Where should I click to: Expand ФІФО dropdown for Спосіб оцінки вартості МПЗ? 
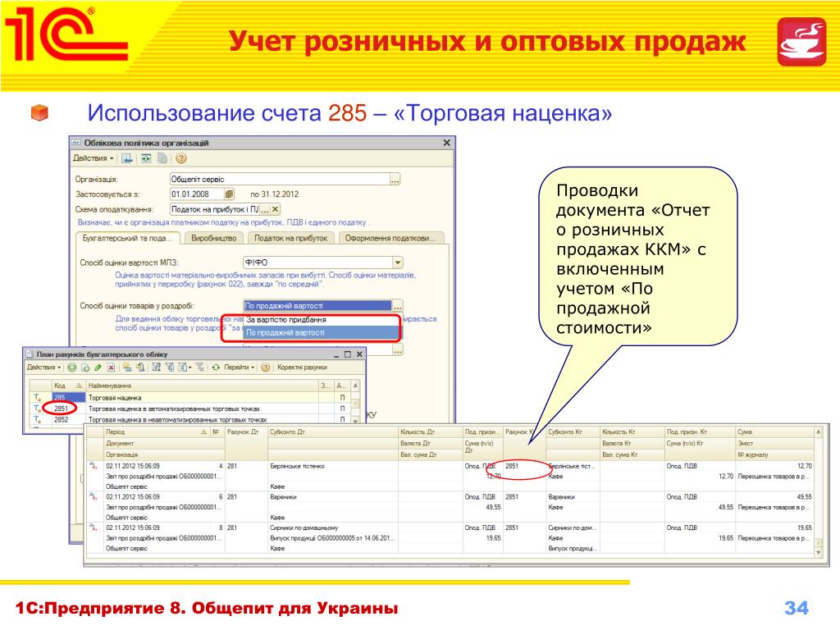pyautogui.click(x=398, y=262)
